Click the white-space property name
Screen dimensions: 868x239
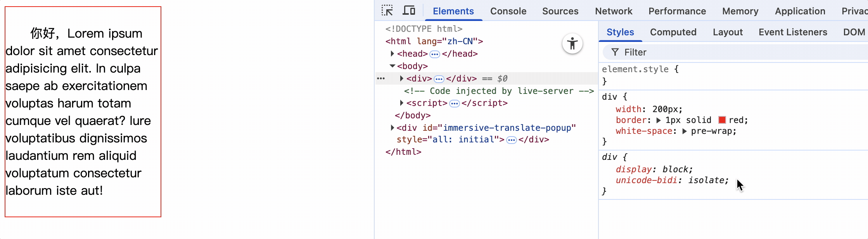[644, 131]
